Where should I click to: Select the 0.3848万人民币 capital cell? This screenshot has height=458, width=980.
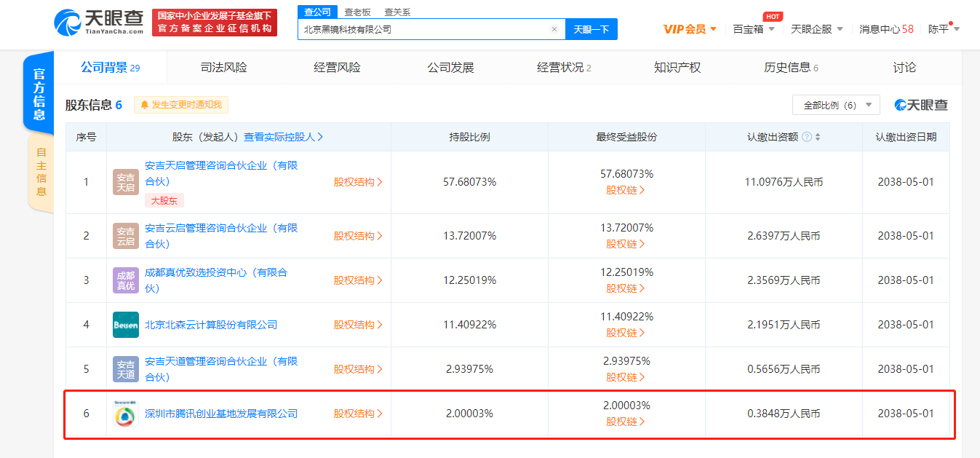[784, 414]
